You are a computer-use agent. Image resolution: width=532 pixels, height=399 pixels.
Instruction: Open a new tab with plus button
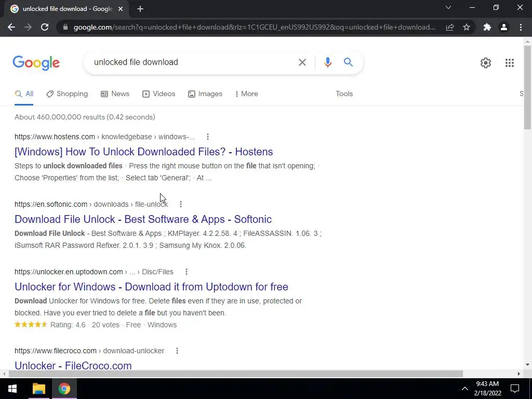[x=140, y=9]
